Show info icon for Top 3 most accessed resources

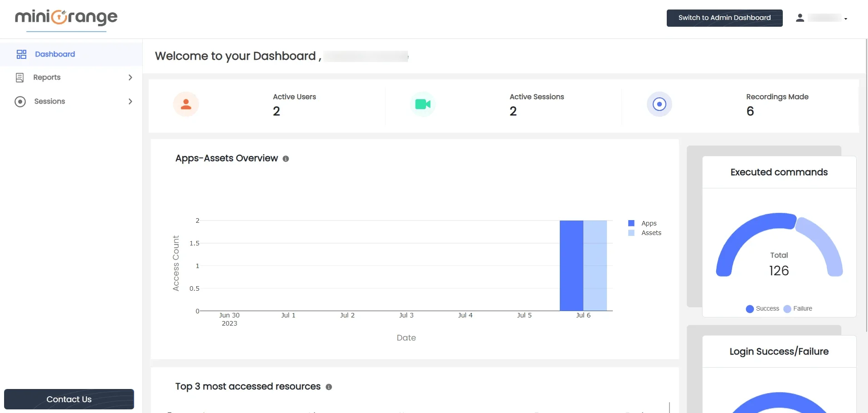(x=329, y=387)
